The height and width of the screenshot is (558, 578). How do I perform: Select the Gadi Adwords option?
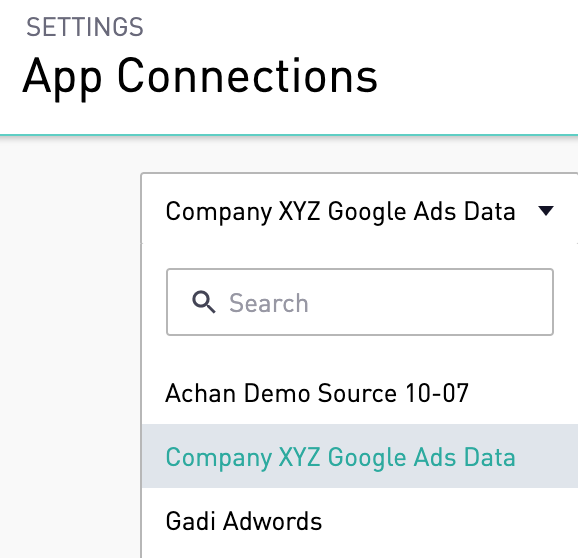coord(360,520)
